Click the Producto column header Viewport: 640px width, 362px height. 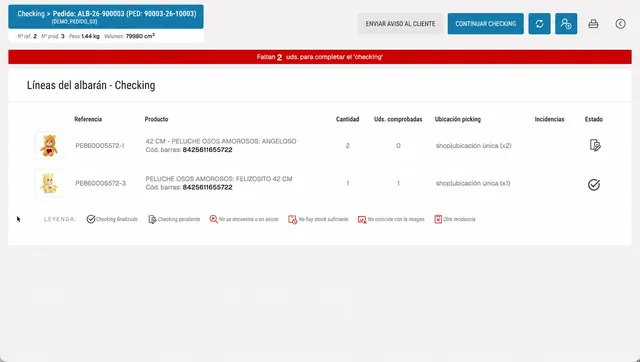156,119
